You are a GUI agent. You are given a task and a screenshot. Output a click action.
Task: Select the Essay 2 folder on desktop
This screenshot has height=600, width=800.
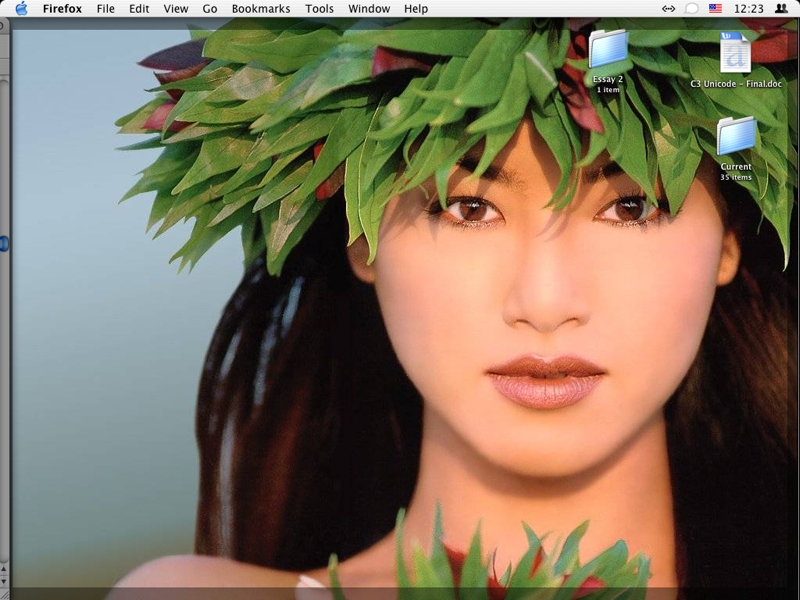(608, 50)
